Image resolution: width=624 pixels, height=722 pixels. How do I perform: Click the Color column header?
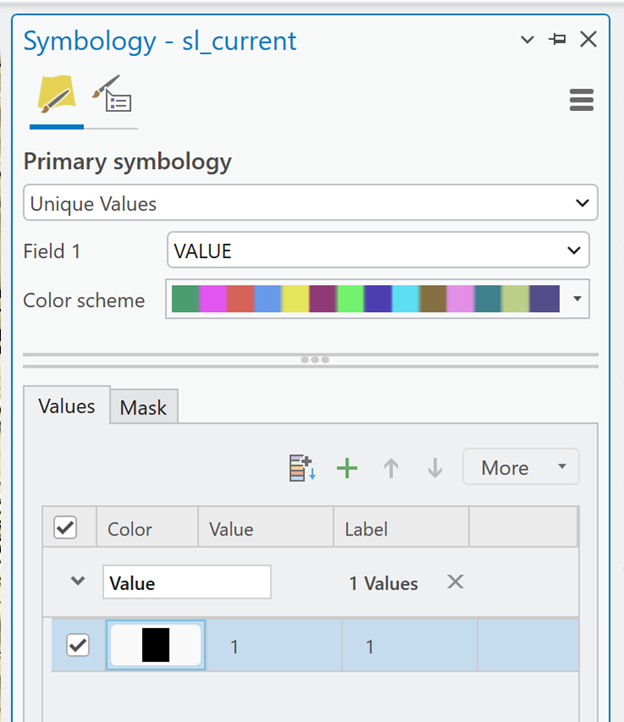coord(147,527)
